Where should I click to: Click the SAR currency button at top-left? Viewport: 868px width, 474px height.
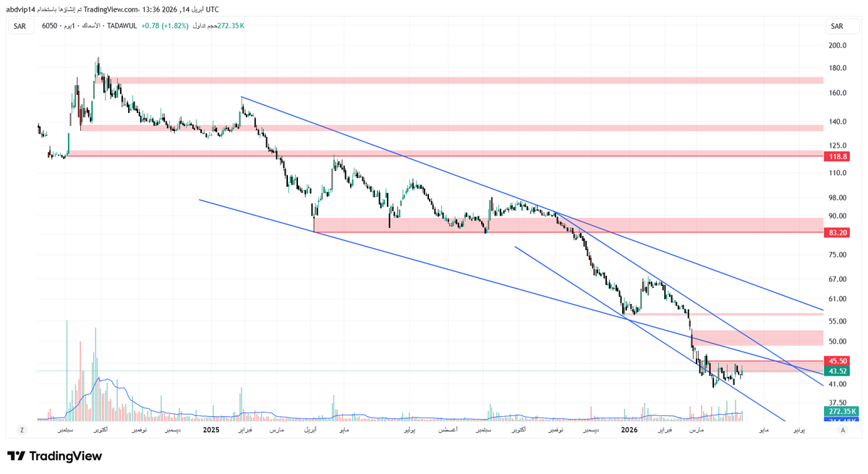20,25
